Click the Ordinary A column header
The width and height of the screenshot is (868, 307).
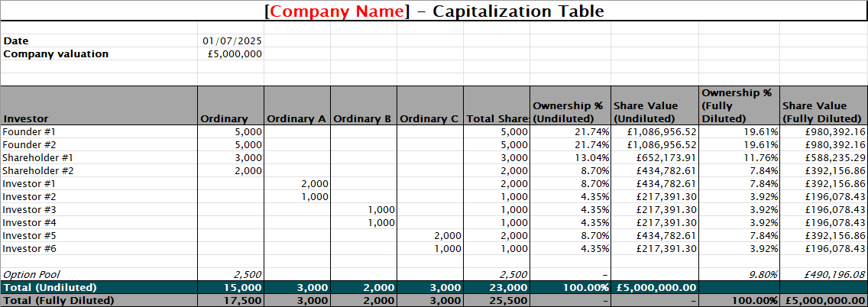click(x=296, y=118)
